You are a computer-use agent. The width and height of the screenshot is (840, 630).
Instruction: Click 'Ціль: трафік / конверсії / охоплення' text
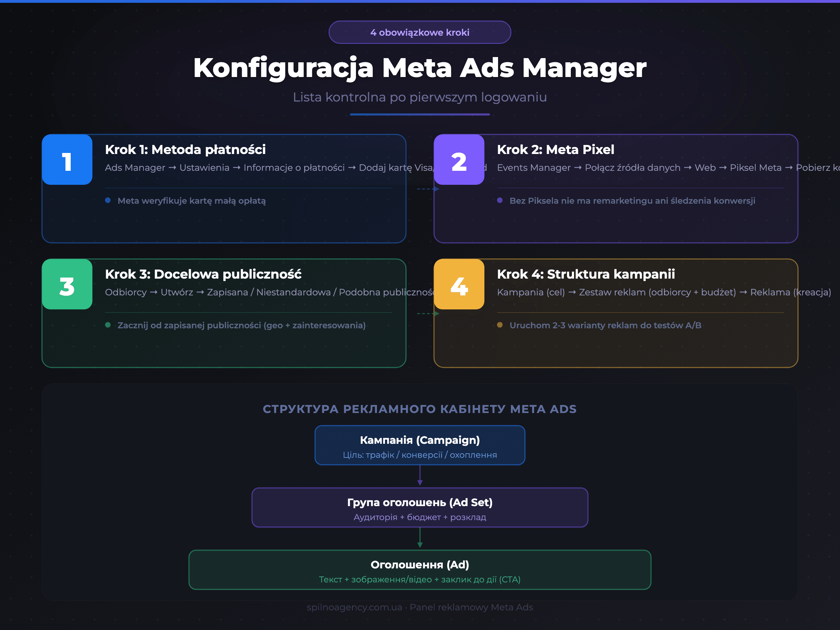tap(420, 455)
